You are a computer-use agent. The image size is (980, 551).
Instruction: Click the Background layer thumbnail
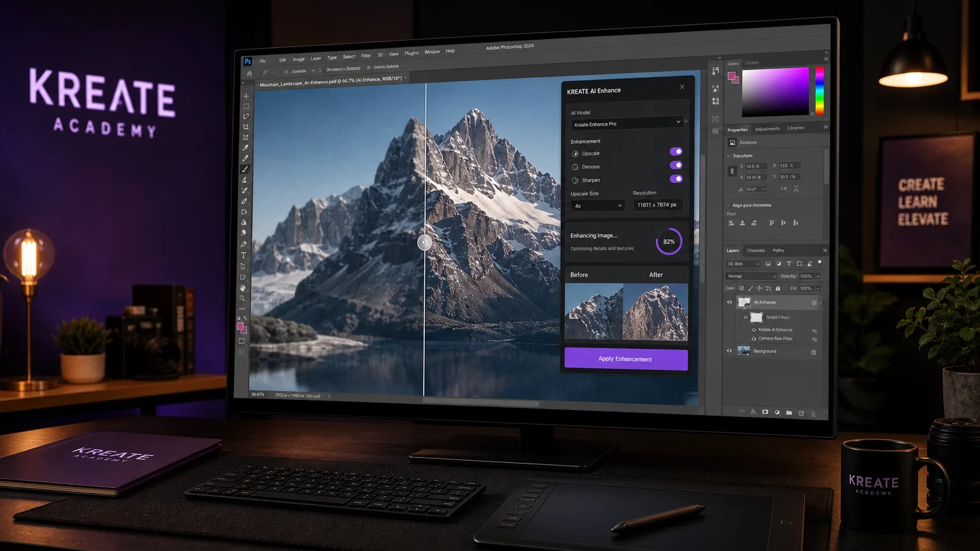743,351
